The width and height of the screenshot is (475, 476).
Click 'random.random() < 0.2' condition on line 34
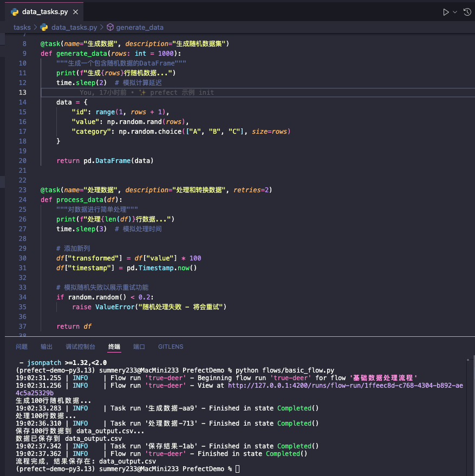coord(109,297)
